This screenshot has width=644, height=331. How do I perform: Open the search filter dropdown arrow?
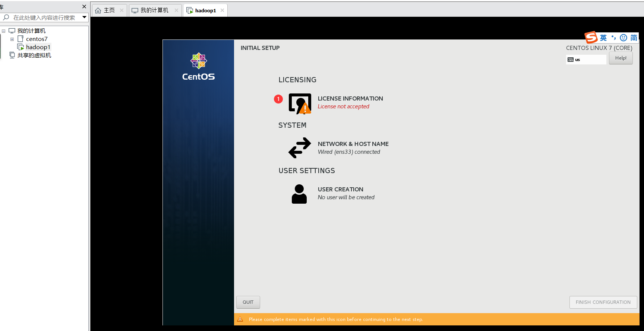[85, 17]
